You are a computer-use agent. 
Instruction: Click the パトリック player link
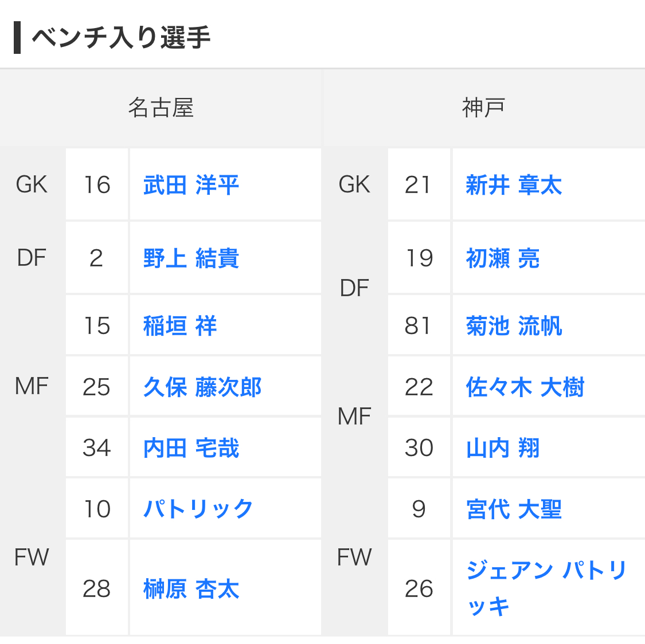[x=198, y=509]
